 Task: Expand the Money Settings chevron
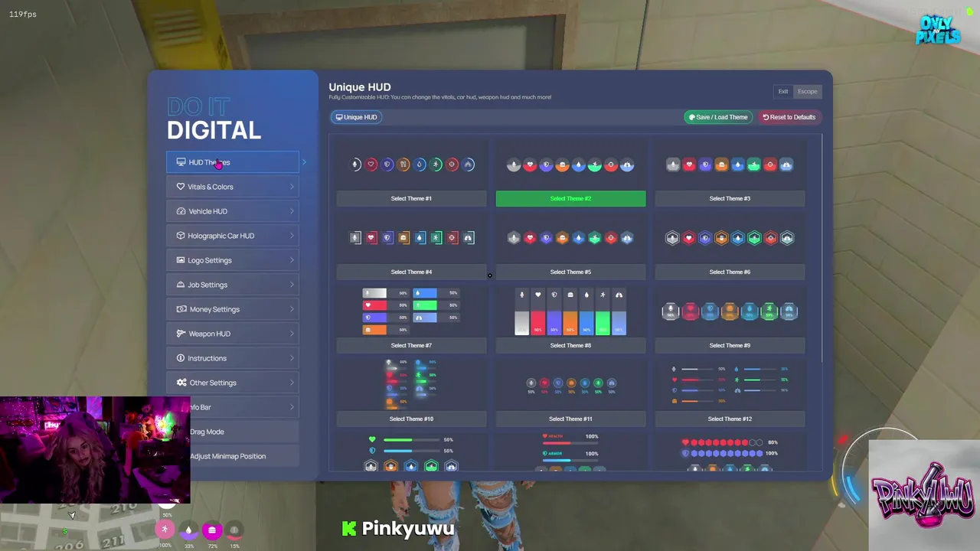click(x=292, y=309)
